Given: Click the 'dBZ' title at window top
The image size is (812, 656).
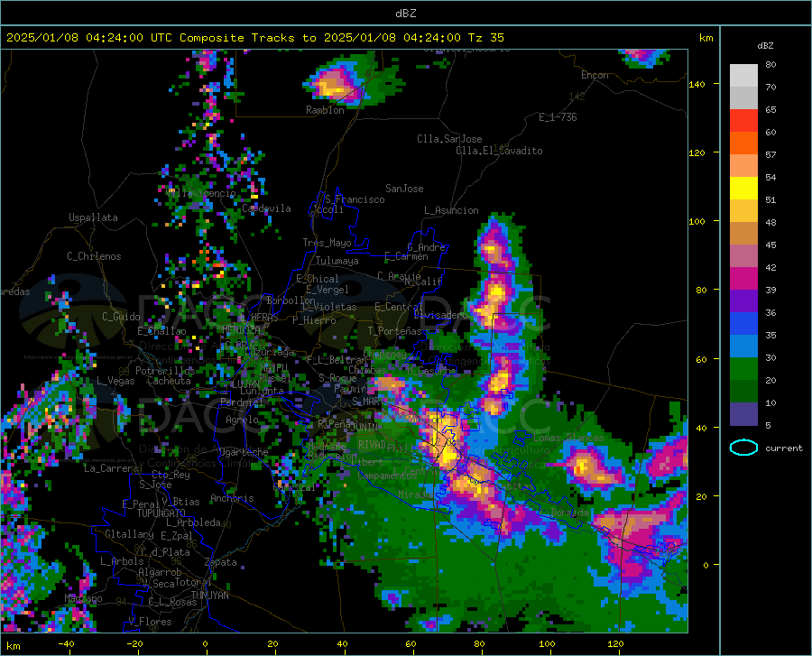Looking at the screenshot, I should click(405, 14).
